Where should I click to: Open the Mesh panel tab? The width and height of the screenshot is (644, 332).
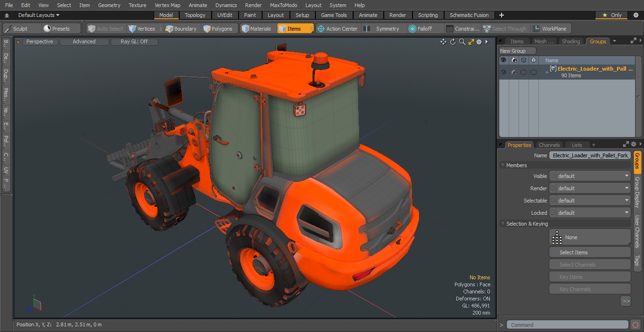(x=544, y=41)
